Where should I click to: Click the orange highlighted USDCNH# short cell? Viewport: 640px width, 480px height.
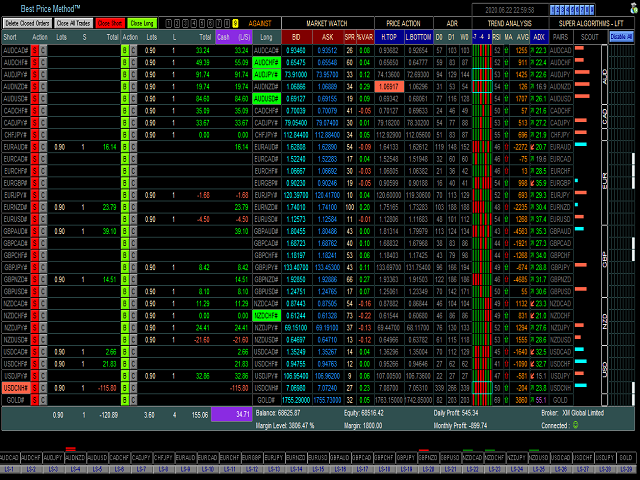[x=16, y=388]
